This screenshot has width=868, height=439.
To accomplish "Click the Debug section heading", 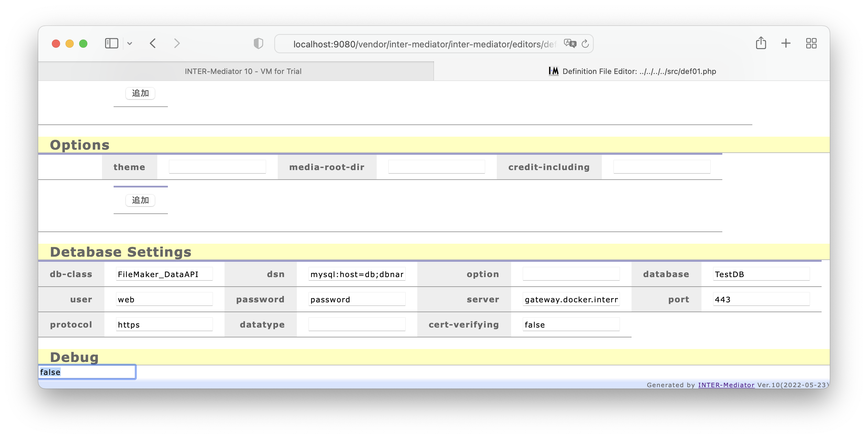I will (x=74, y=357).
